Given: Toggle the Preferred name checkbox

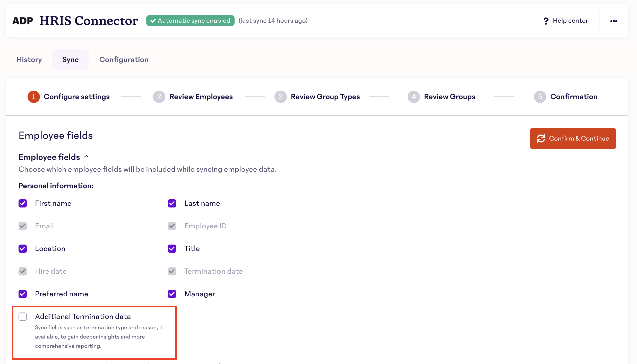Looking at the screenshot, I should [23, 294].
